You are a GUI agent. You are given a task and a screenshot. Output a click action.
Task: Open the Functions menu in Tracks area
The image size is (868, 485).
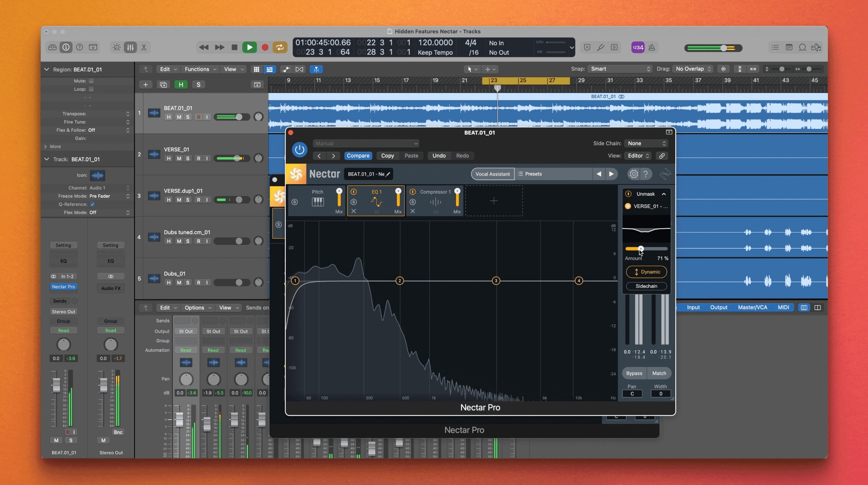[x=200, y=69]
